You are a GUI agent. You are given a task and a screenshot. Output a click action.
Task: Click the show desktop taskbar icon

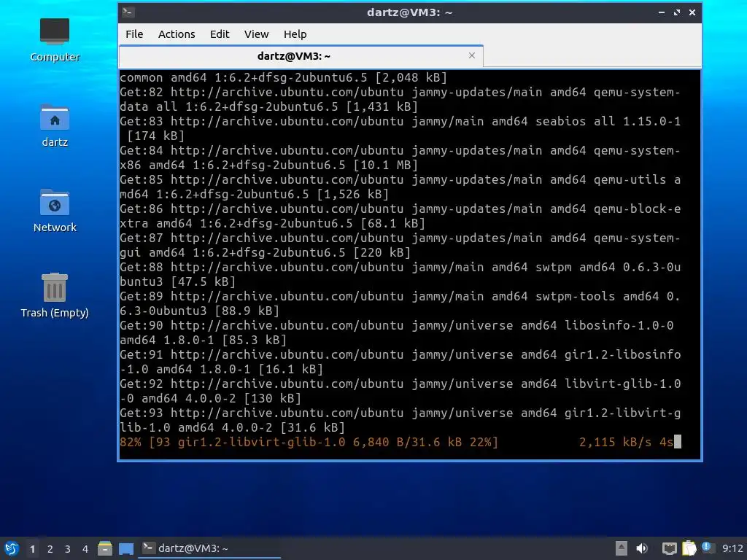click(x=125, y=548)
